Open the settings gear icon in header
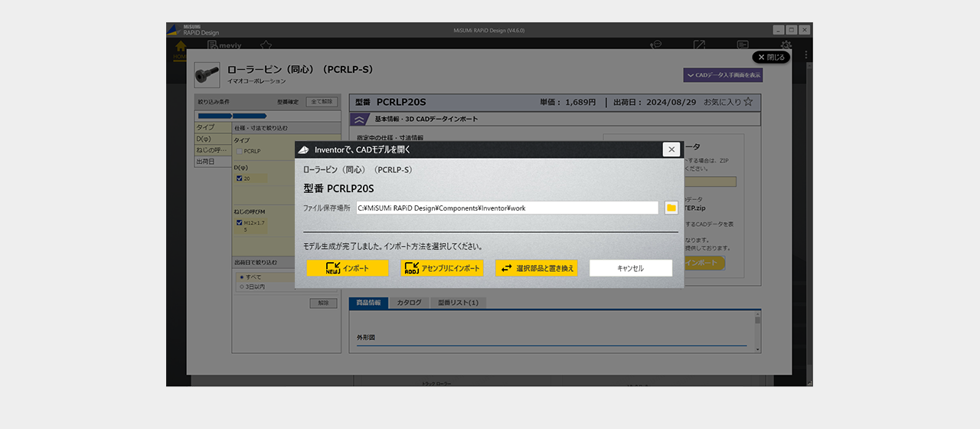Viewport: 980px width, 429px height. [x=786, y=46]
